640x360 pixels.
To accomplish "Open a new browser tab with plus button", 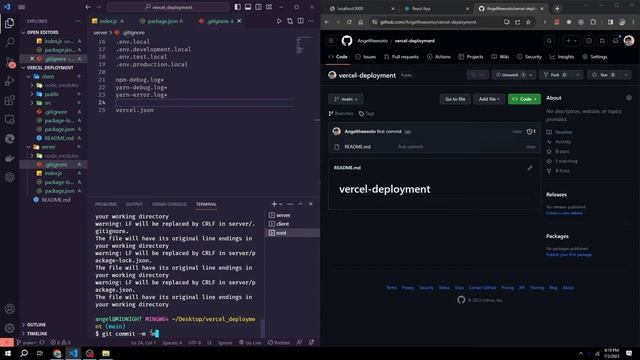I will point(557,9).
